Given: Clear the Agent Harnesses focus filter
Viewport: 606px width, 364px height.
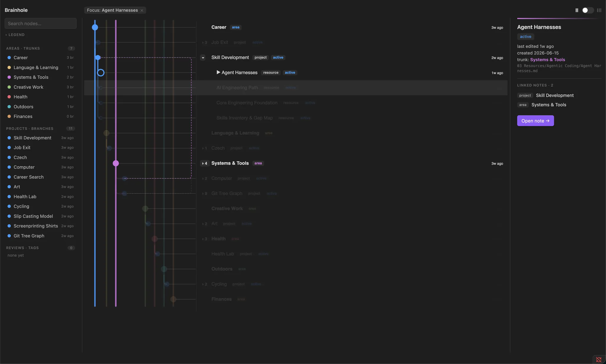Looking at the screenshot, I should click(x=142, y=10).
